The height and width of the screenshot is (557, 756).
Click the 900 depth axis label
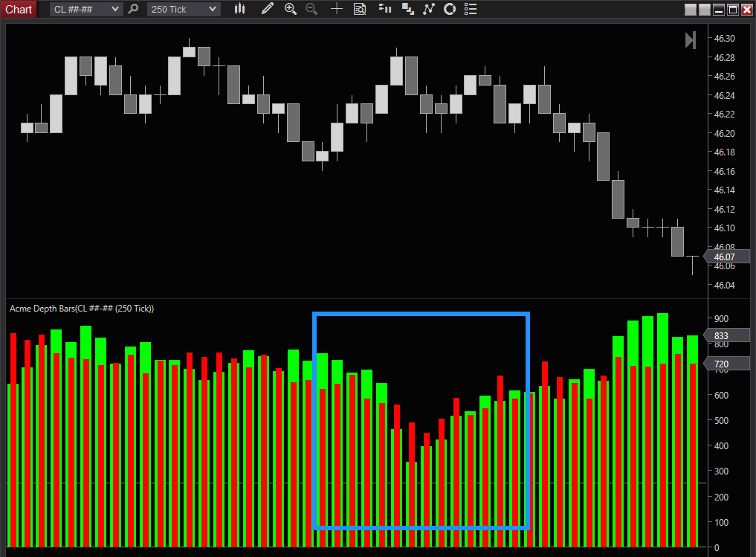pos(721,319)
